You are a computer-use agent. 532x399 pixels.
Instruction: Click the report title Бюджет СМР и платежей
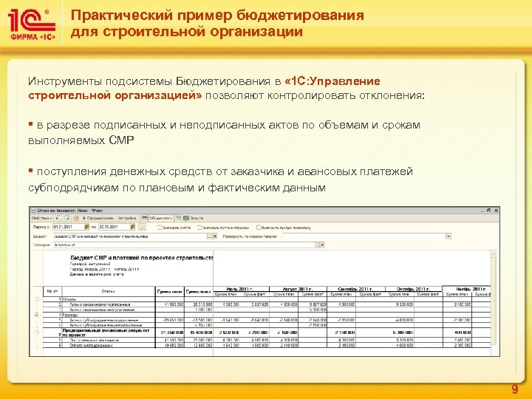pos(142,258)
